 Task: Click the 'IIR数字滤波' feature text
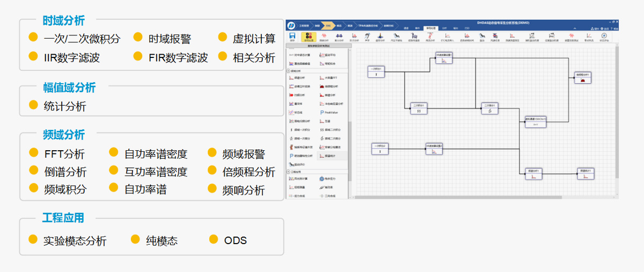pyautogui.click(x=72, y=57)
